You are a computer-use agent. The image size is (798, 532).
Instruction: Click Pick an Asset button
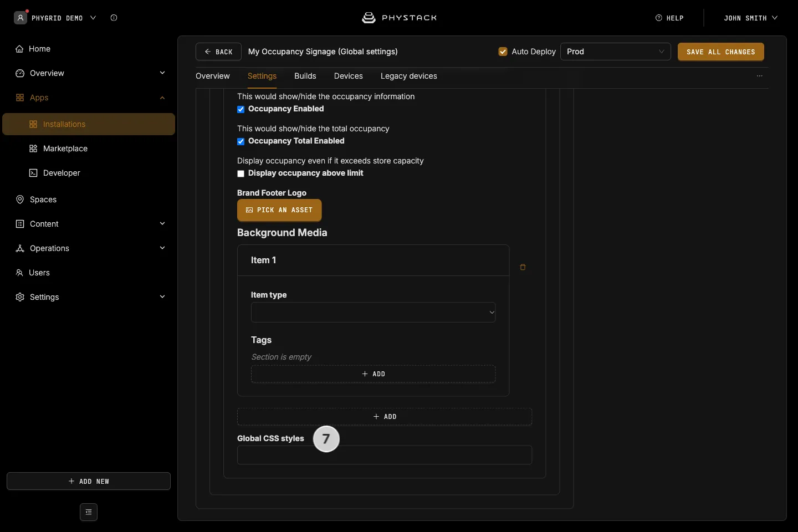pyautogui.click(x=279, y=210)
